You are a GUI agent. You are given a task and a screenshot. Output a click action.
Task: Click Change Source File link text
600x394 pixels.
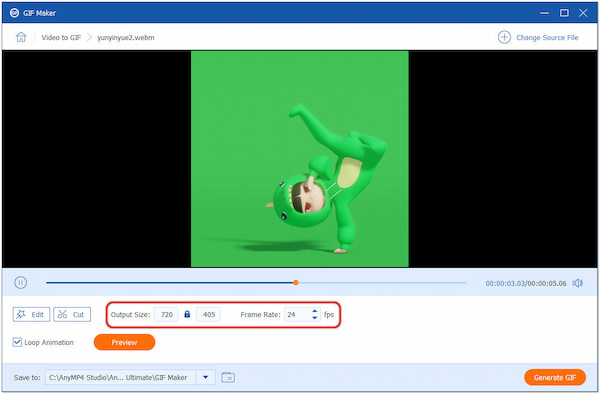point(547,37)
